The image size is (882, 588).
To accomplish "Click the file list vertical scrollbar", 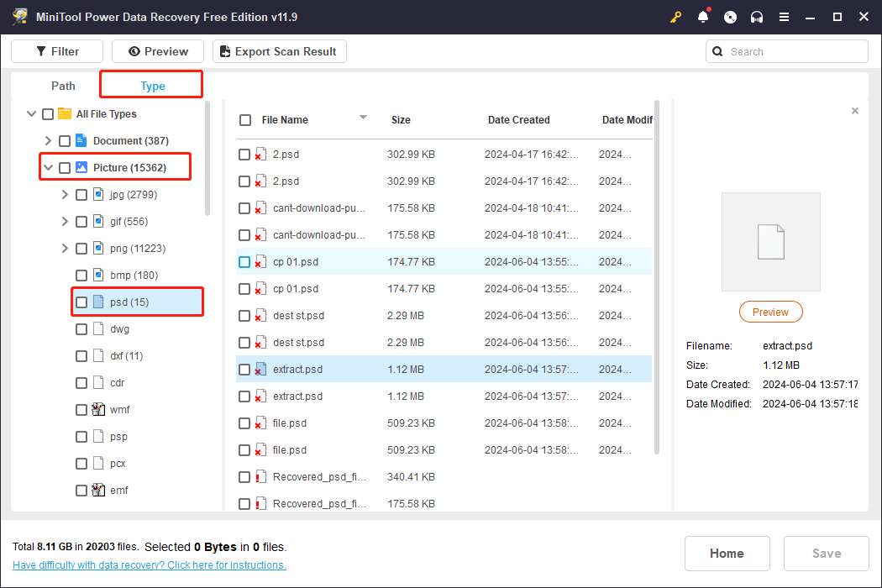I will (x=656, y=277).
